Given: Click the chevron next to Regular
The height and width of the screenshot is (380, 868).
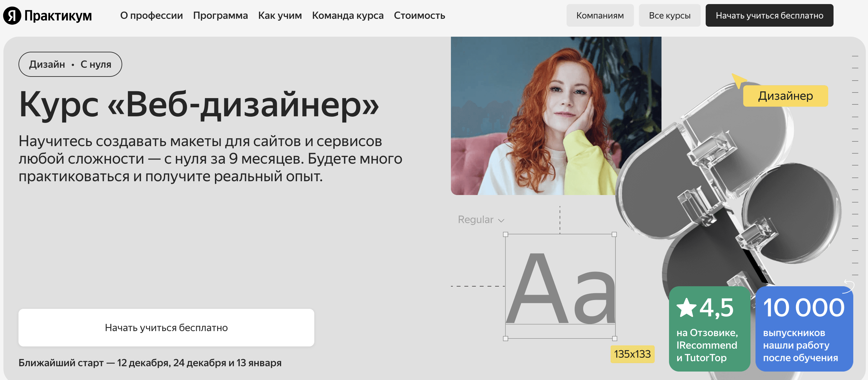Looking at the screenshot, I should click(501, 220).
